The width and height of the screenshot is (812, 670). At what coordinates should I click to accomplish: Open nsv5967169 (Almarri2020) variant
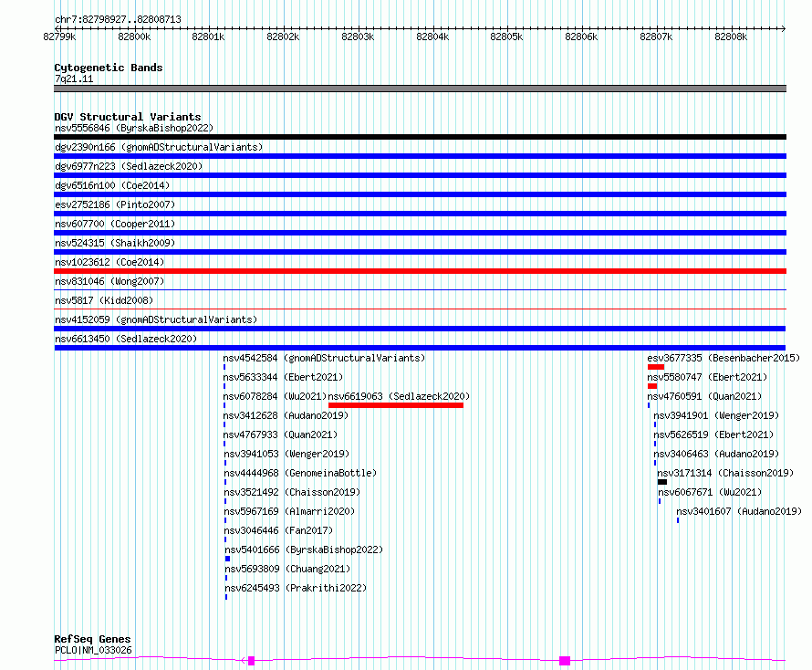point(289,511)
